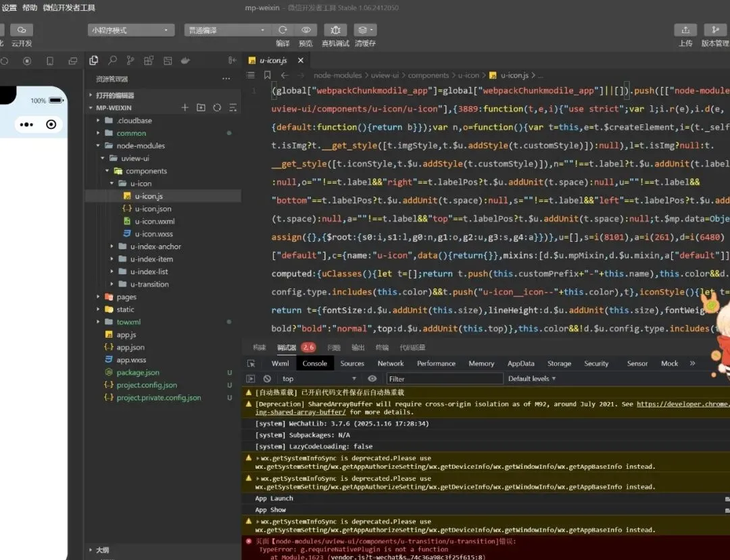730x560 pixels.
Task: Focus the console Filter input field
Action: point(445,378)
